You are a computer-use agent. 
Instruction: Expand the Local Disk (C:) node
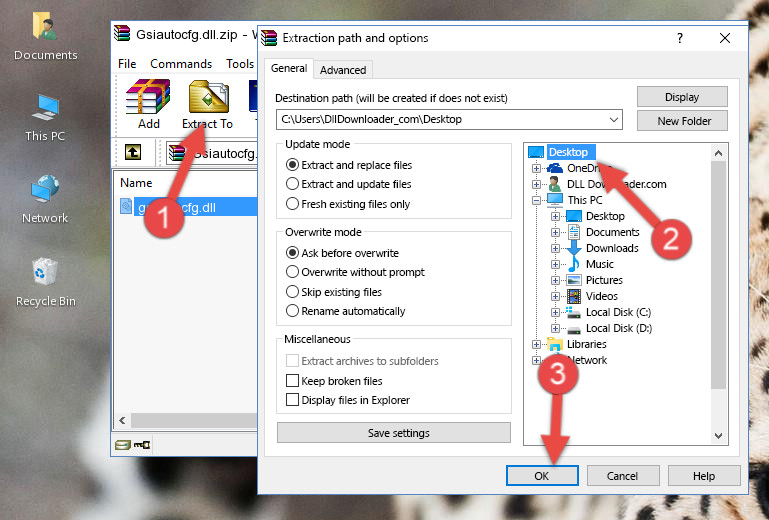(555, 312)
